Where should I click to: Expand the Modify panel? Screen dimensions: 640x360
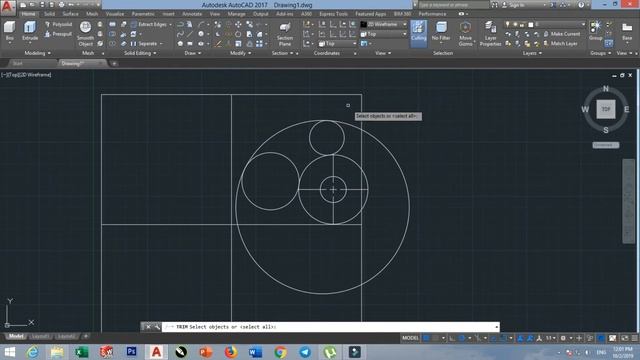tap(240, 53)
